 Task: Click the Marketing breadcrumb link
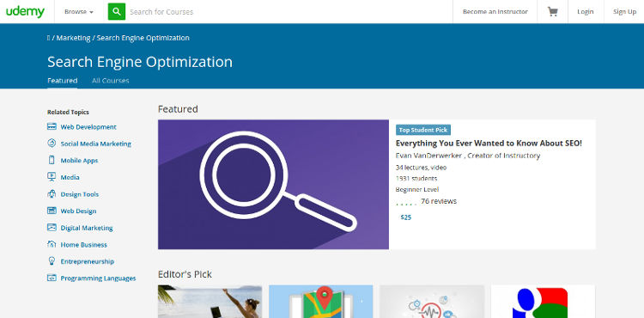(74, 38)
